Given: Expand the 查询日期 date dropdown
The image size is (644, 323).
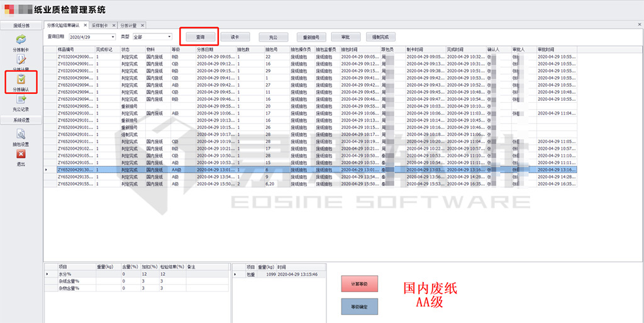Looking at the screenshot, I should click(113, 37).
